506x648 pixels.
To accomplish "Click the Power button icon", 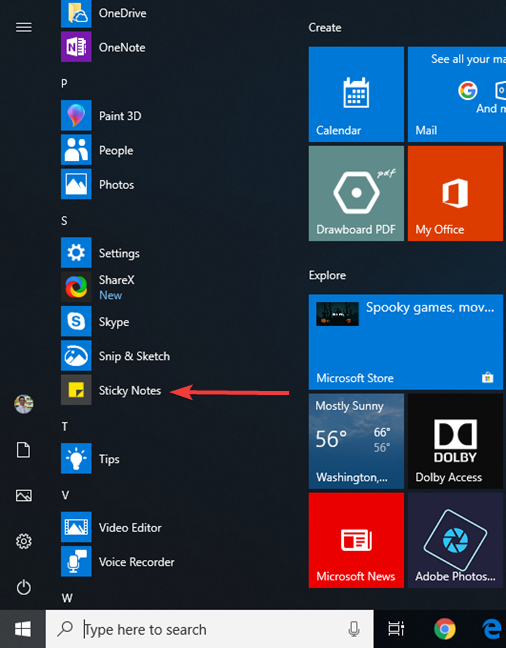I will pos(24,587).
